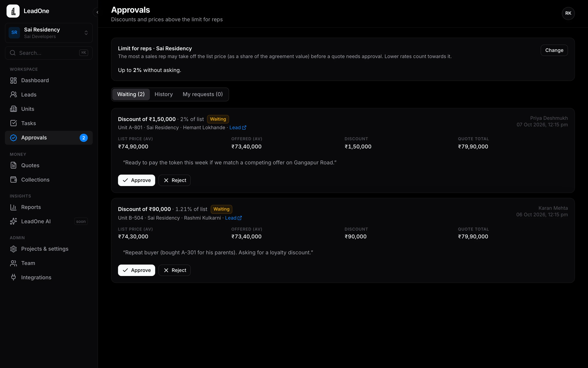Click the Team users icon
Viewport: 588px width, 368px height.
pyautogui.click(x=13, y=263)
